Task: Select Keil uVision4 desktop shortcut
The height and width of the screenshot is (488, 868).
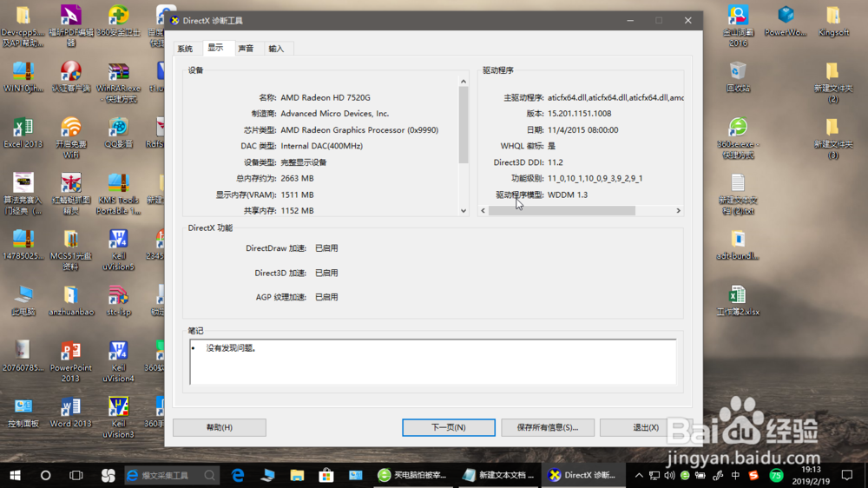Action: (118, 362)
